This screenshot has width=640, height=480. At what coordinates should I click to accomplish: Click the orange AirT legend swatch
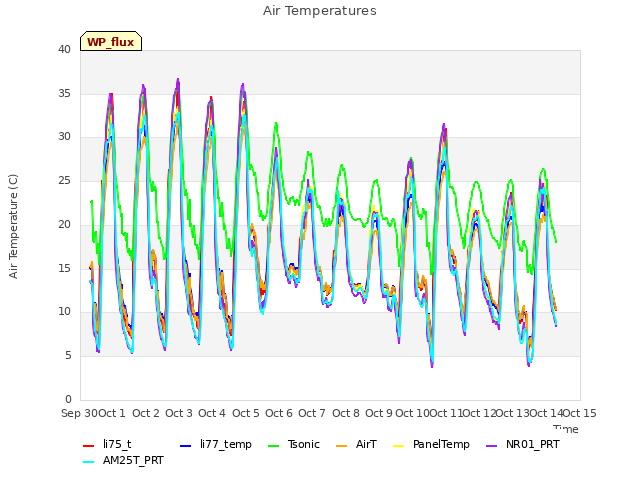[342, 446]
